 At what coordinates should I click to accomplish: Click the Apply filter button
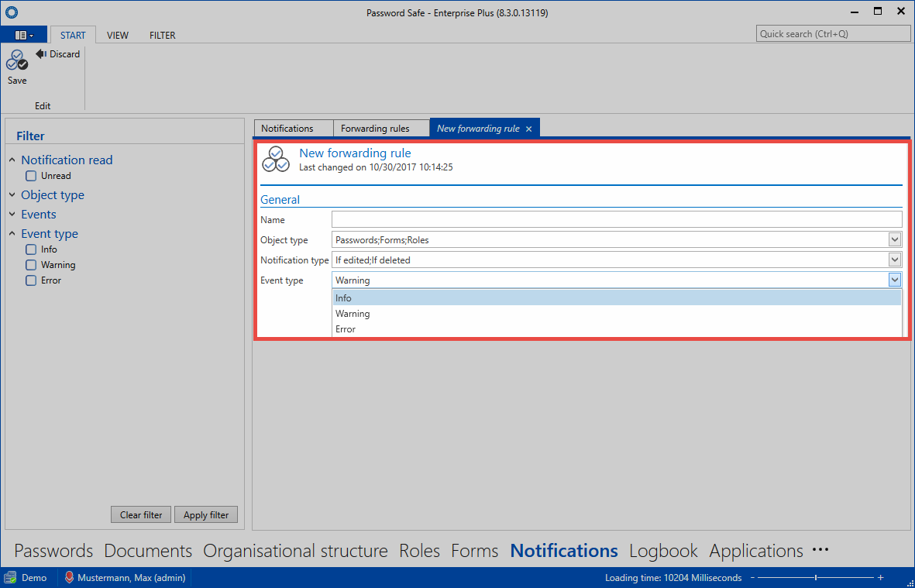point(206,514)
